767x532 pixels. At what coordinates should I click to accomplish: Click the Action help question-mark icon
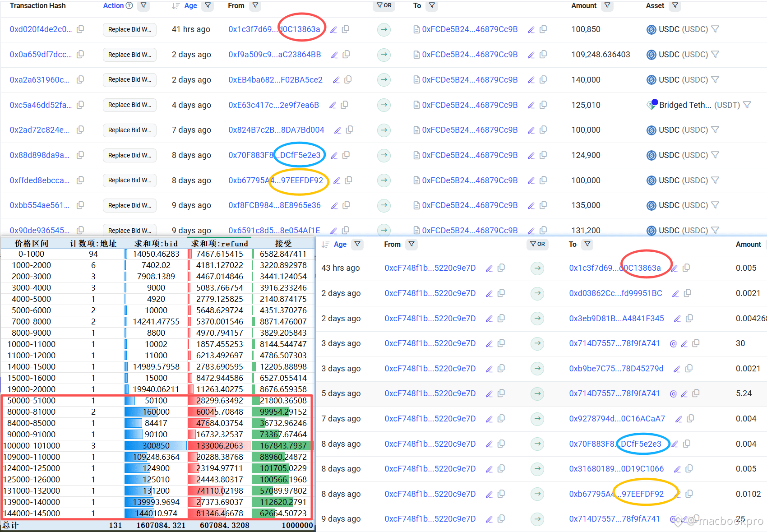[x=129, y=5]
